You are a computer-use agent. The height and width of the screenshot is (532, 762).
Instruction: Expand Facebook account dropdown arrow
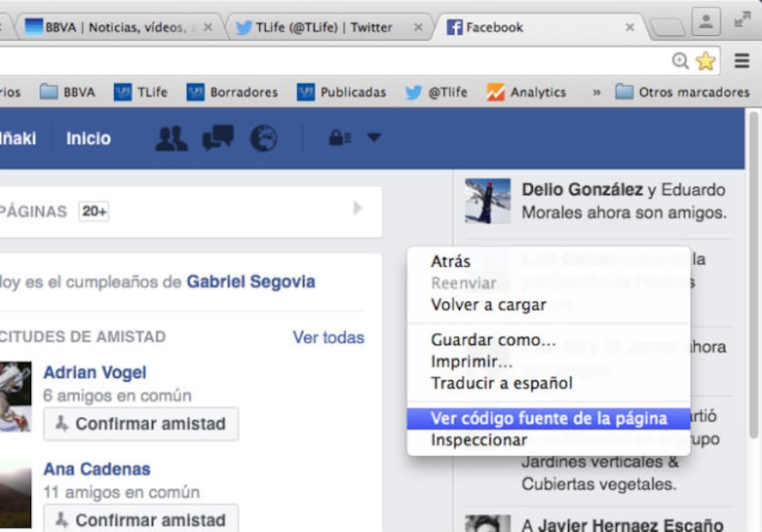click(x=374, y=137)
